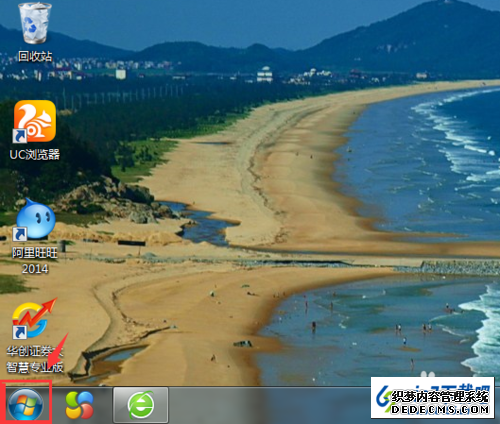500x424 pixels.
Task: Click the shortcut arrow on UC browser icon
Action: point(20,136)
